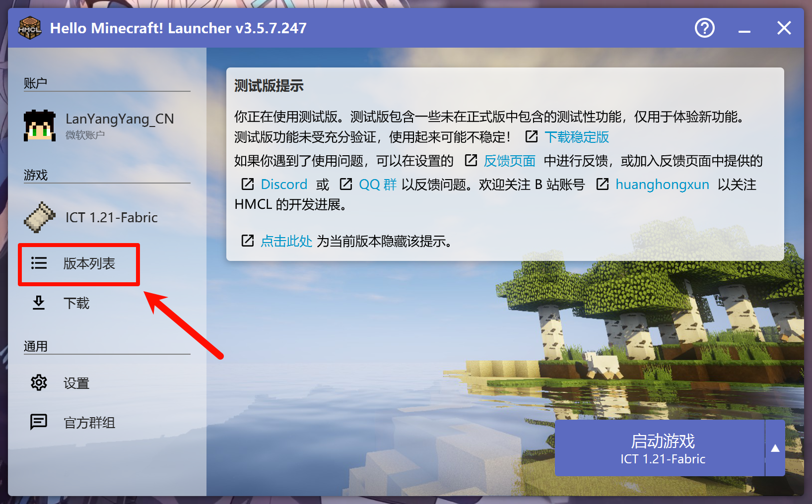This screenshot has width=812, height=504.
Task: Launch game with 启动游戏 button
Action: (660, 448)
